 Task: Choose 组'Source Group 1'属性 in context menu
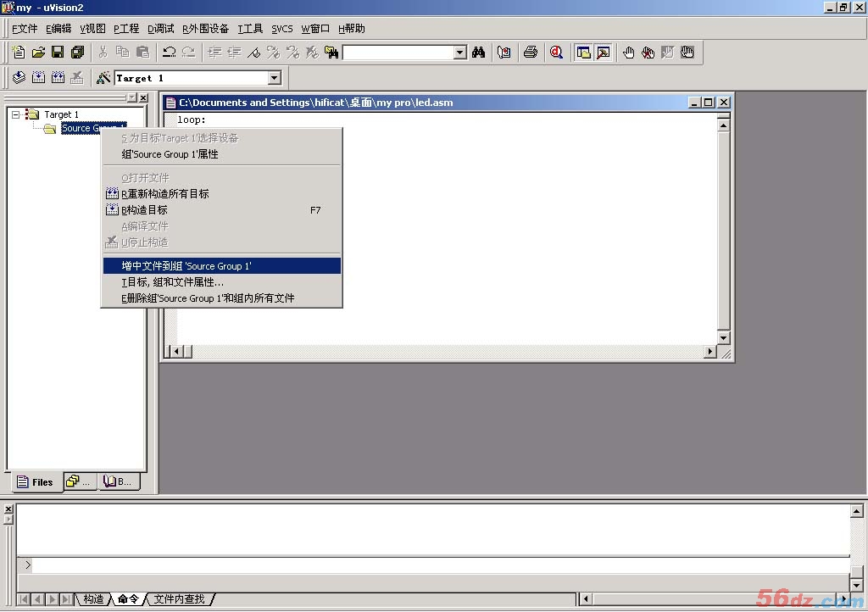pyautogui.click(x=222, y=154)
